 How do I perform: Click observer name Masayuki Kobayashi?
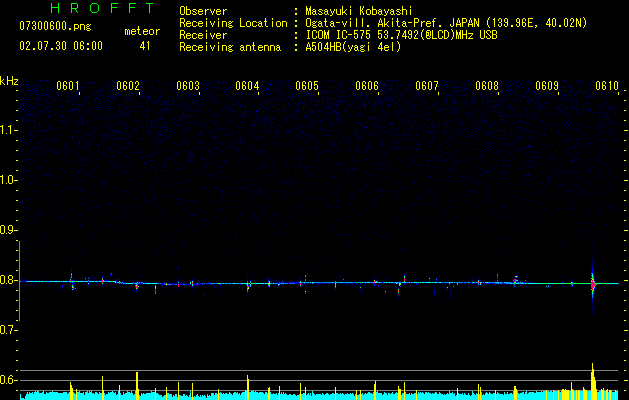[x=359, y=11]
